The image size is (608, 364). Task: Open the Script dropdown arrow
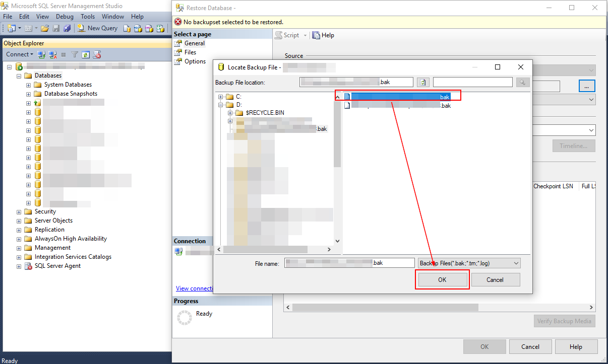click(305, 35)
